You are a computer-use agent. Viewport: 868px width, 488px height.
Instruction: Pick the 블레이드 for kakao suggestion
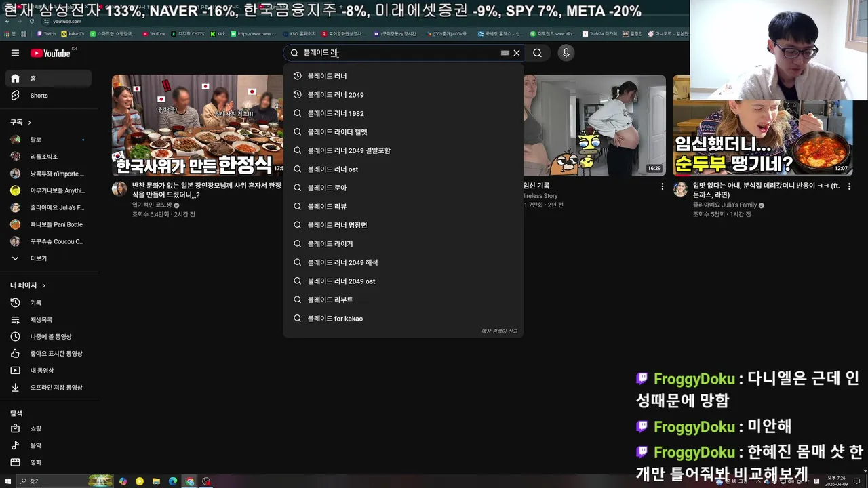click(403, 319)
